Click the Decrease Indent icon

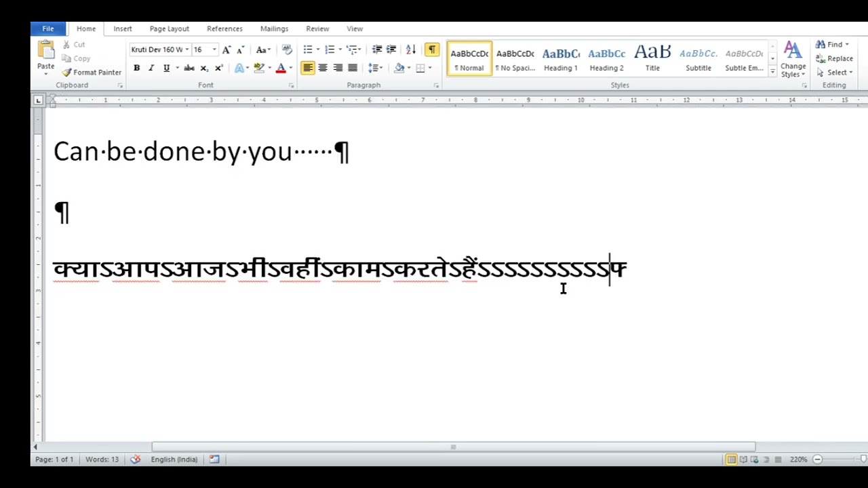(x=377, y=49)
